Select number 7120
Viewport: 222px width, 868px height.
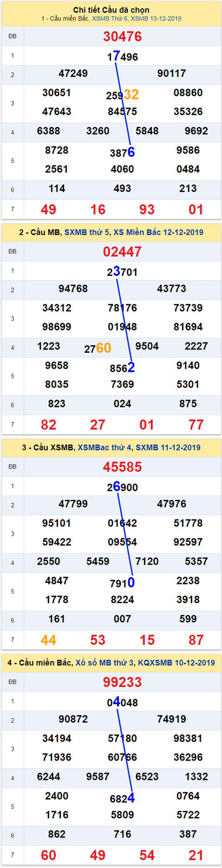click(147, 562)
